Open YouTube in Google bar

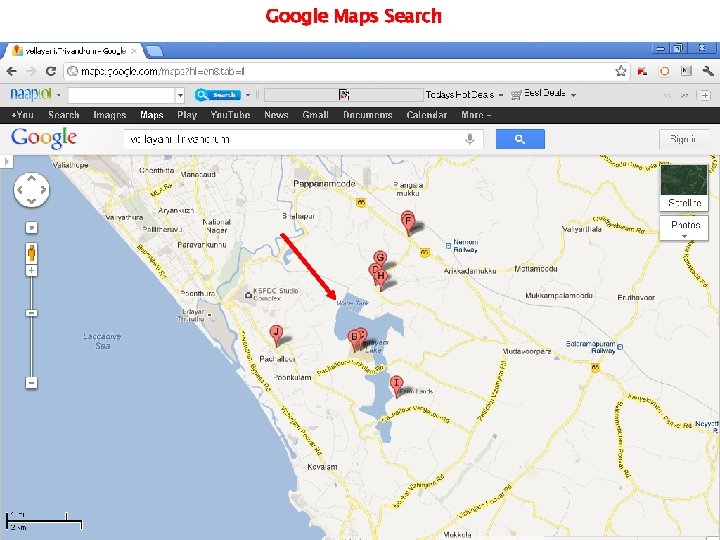[x=230, y=115]
